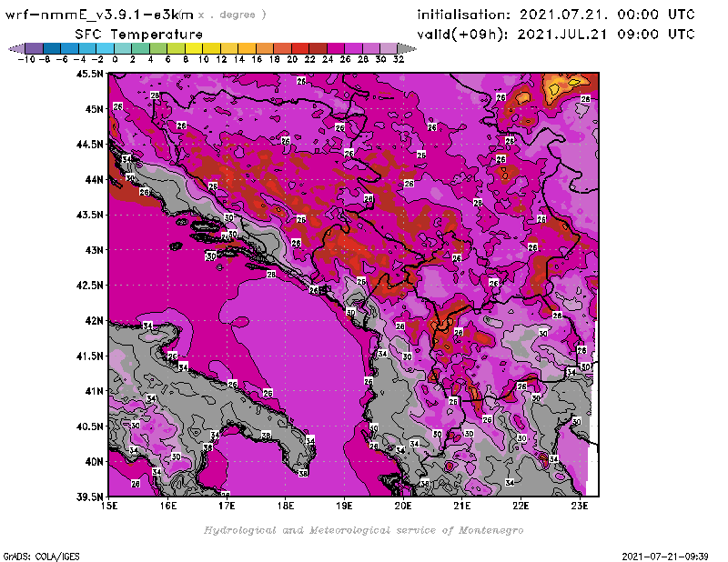Click the initialisation date "2021.07.21. 00:00 UTC"
Screen dimensions: 728x562
click(607, 15)
